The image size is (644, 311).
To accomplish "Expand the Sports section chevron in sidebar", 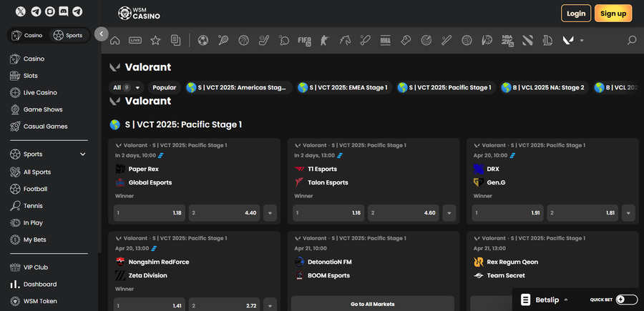I will pos(82,154).
